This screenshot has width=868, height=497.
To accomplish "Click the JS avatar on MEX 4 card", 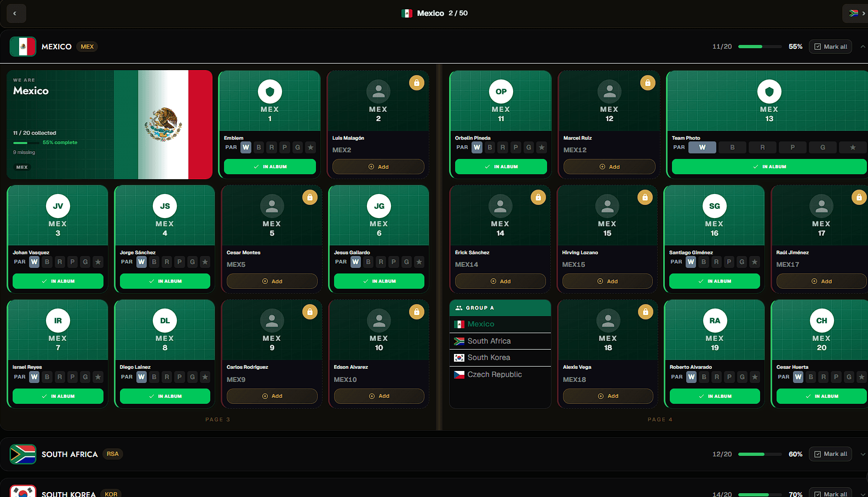I will [165, 206].
